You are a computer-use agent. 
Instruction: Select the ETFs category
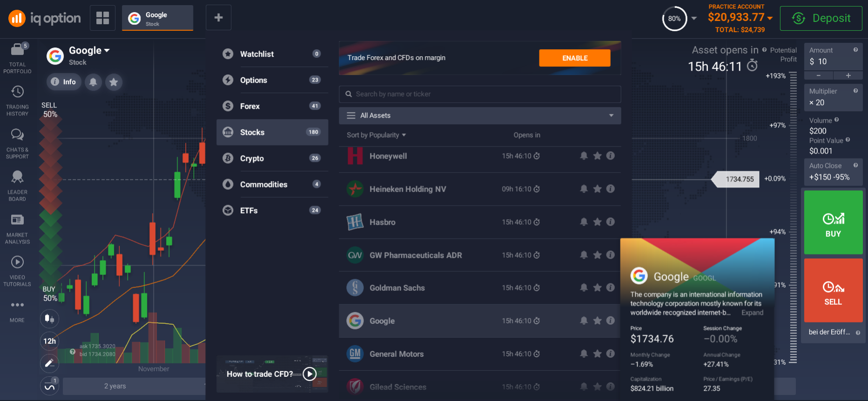[x=272, y=210]
